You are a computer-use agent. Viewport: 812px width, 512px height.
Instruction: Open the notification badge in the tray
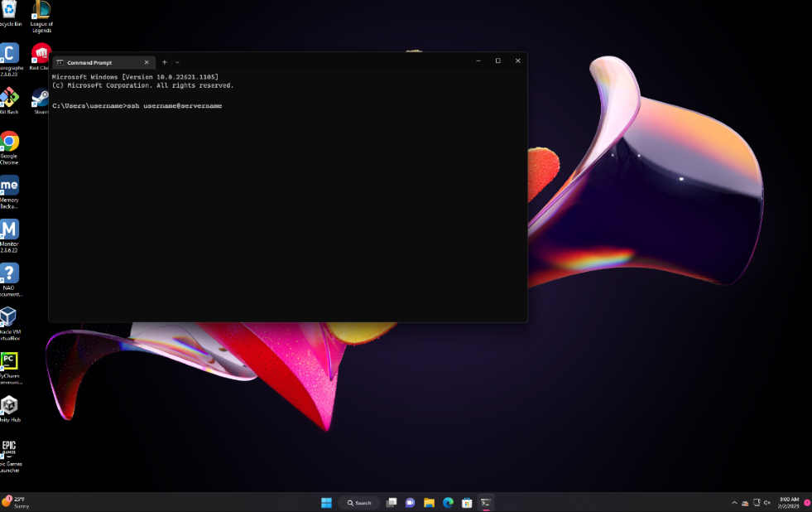[x=807, y=503]
